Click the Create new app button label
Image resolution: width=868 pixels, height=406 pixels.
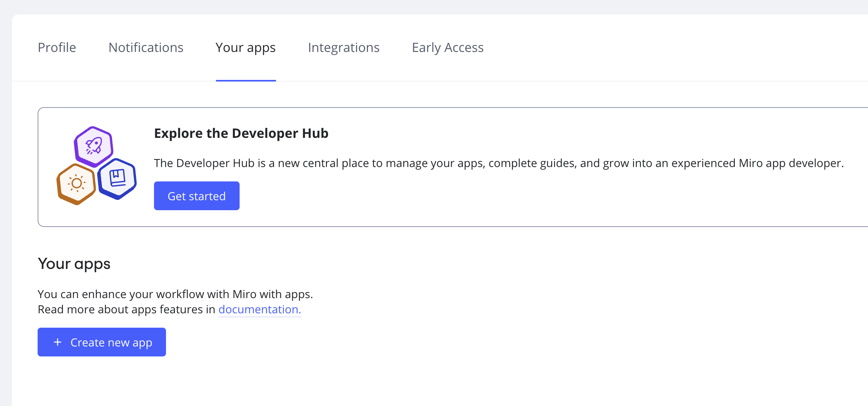tap(111, 342)
